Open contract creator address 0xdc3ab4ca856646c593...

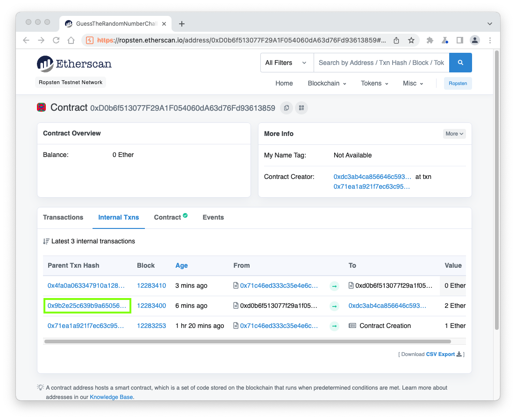pos(372,177)
